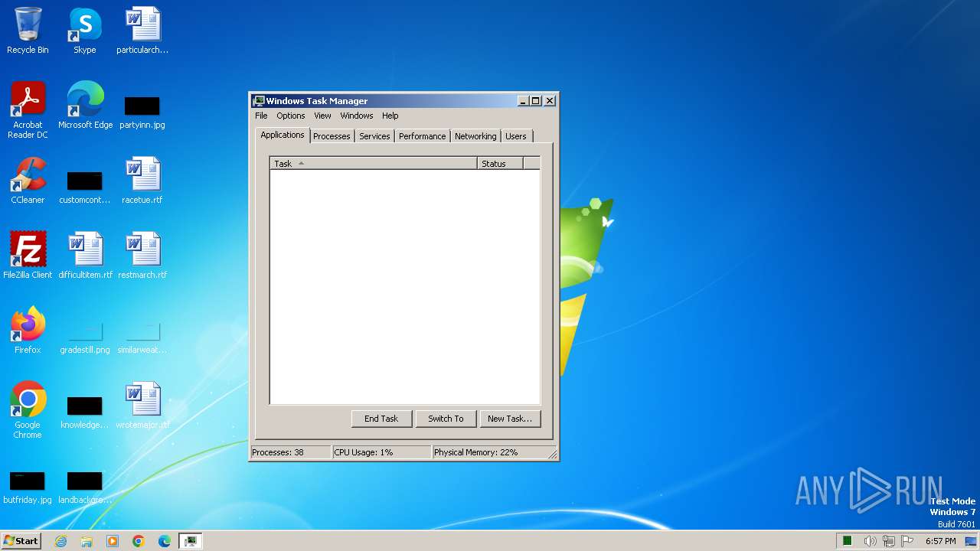Open the particularch Word document icon

point(142,31)
